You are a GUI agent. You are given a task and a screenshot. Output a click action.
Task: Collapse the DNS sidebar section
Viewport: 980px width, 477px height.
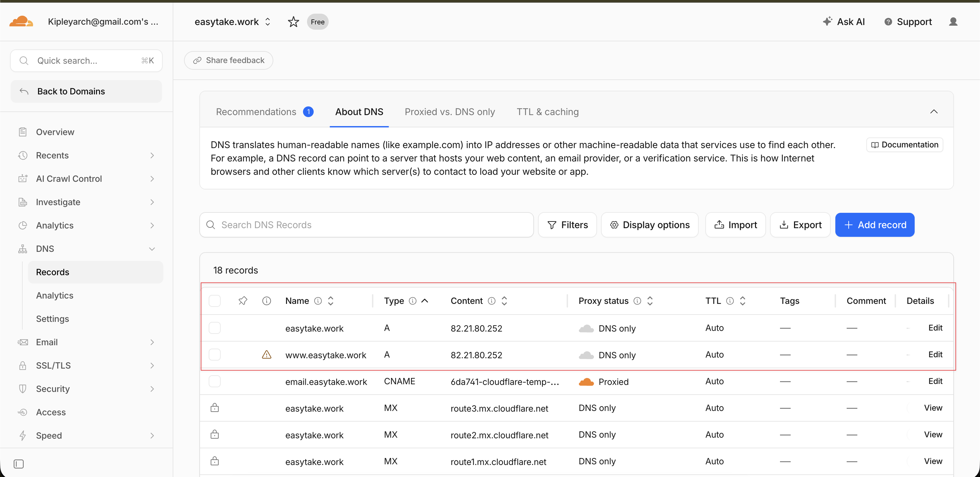pos(152,249)
